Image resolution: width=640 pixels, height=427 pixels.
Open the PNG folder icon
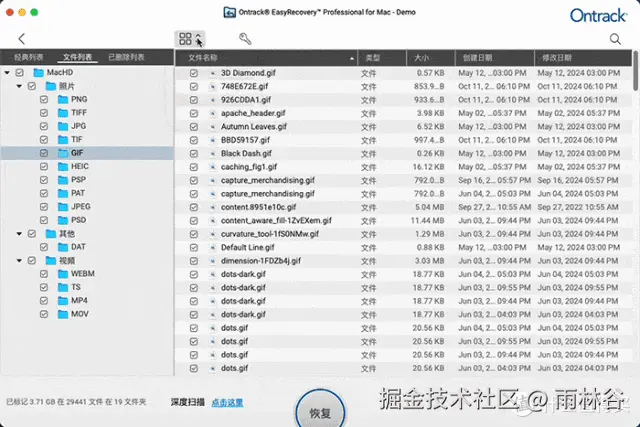[x=63, y=100]
